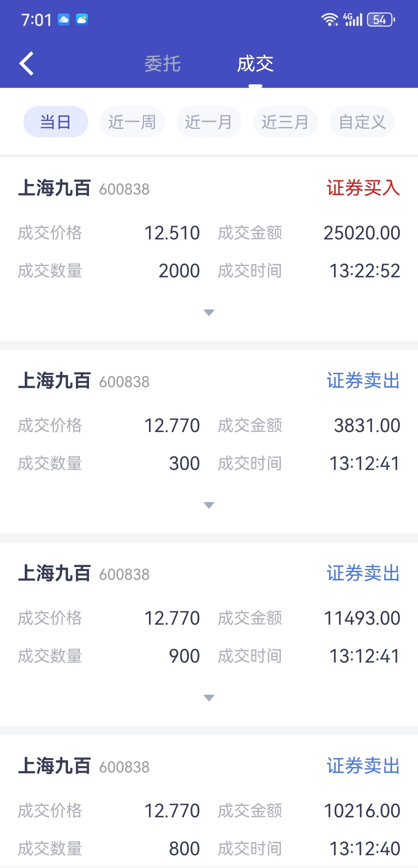
Task: Tap the 600838 stock code in first entry
Action: click(x=124, y=189)
